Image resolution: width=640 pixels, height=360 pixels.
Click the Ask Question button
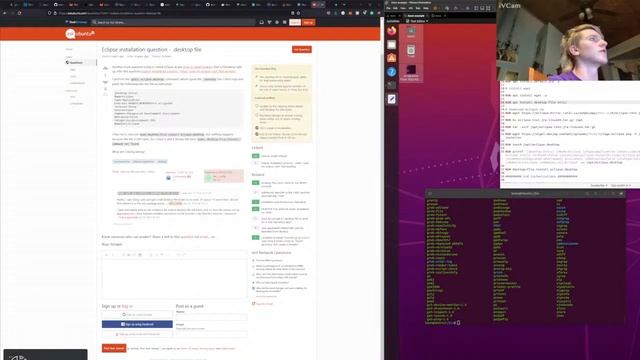point(302,49)
